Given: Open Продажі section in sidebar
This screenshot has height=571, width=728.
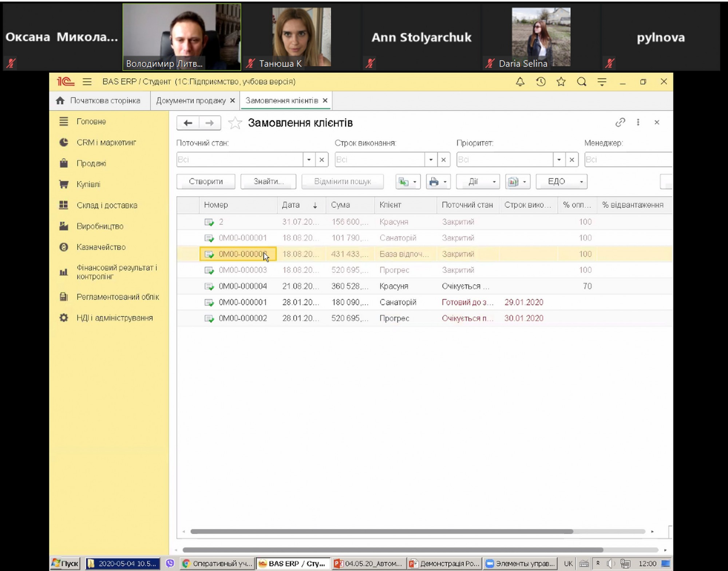Looking at the screenshot, I should coord(91,163).
